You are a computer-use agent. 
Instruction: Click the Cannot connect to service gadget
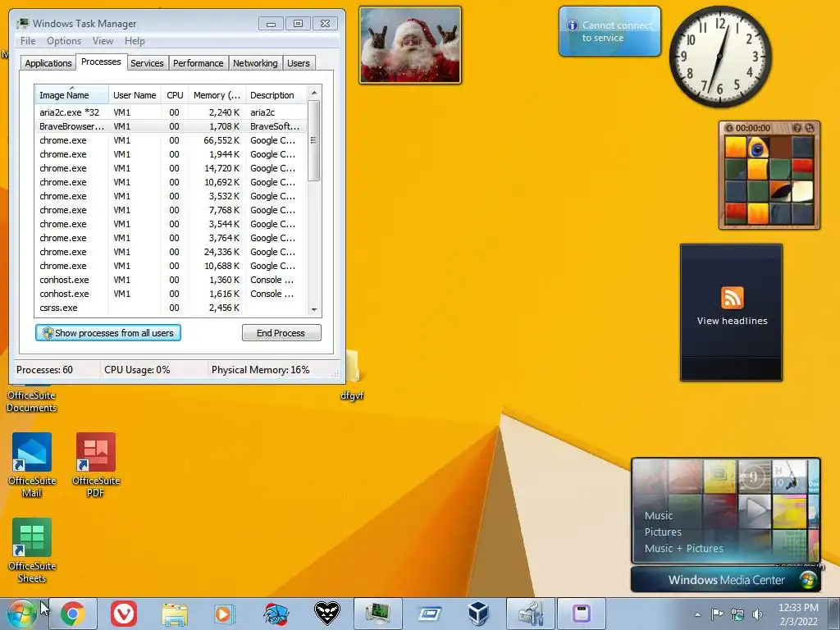(609, 31)
